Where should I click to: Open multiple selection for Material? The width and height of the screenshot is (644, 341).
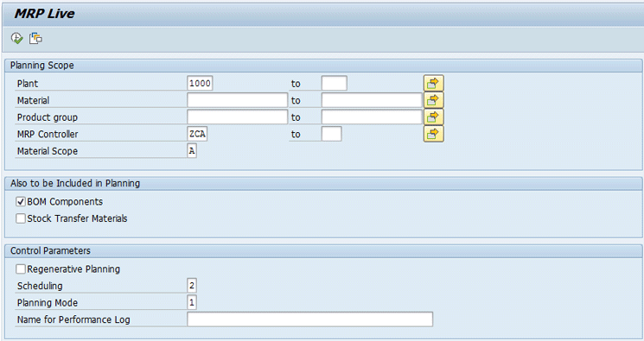click(x=433, y=100)
